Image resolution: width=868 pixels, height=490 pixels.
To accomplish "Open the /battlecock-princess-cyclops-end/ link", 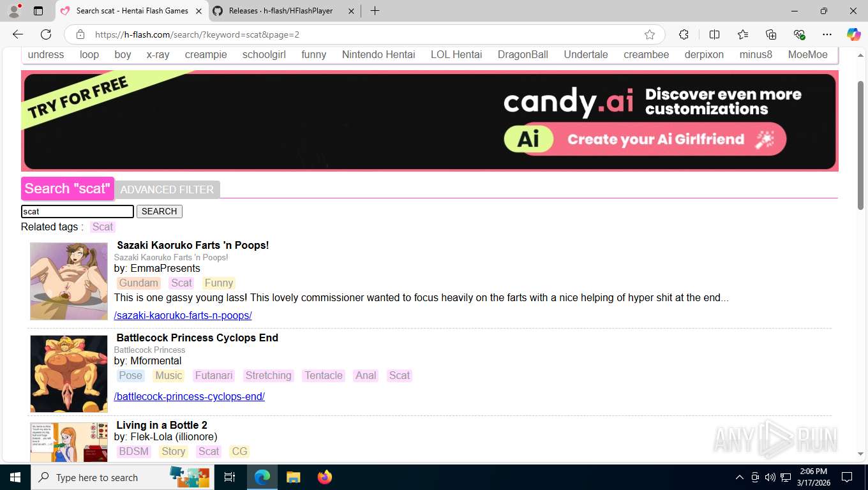I will pos(190,397).
